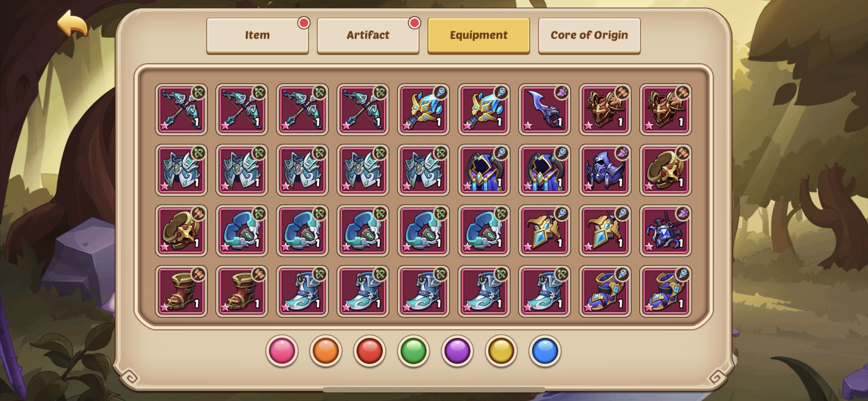The height and width of the screenshot is (401, 868).
Task: Toggle the yellow quality filter orb
Action: [501, 351]
